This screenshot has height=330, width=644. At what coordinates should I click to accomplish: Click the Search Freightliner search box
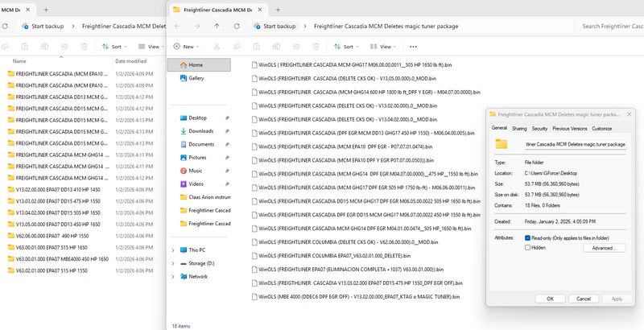click(x=610, y=26)
